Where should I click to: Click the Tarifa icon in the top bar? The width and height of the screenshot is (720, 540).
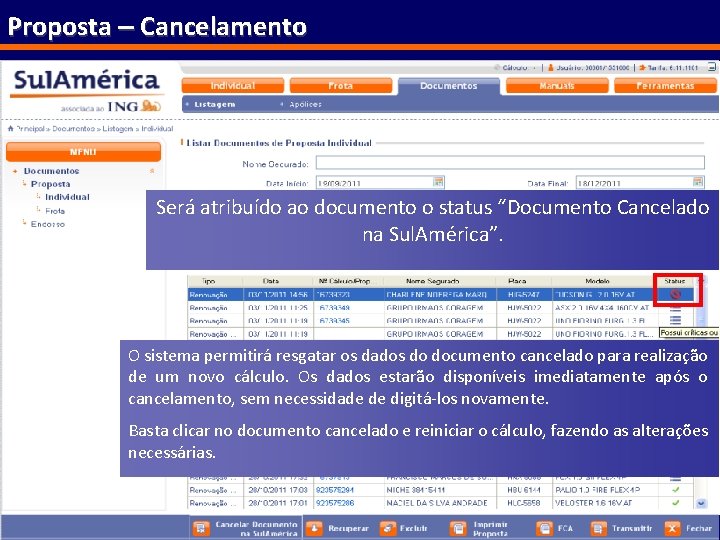[x=642, y=68]
